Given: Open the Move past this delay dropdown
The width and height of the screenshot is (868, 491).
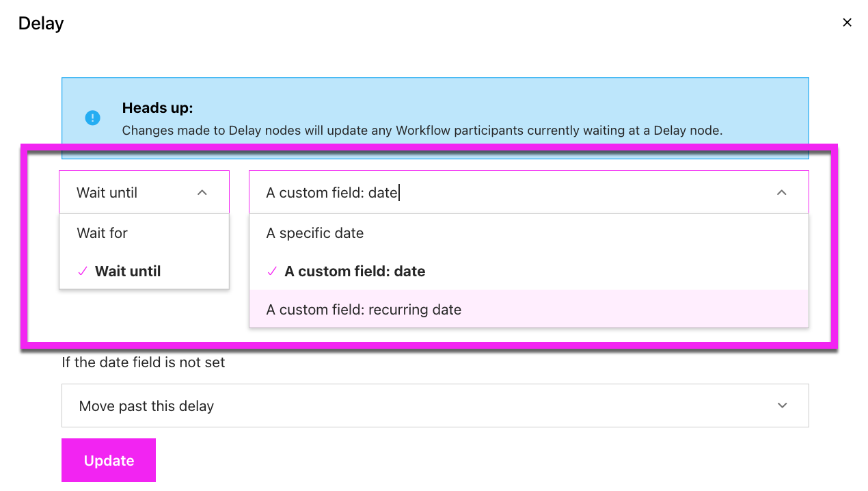Looking at the screenshot, I should [435, 405].
